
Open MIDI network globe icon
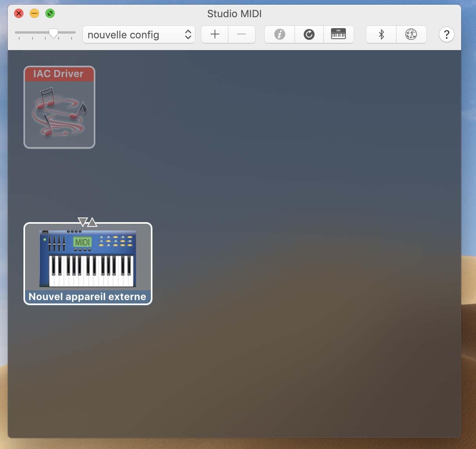411,34
